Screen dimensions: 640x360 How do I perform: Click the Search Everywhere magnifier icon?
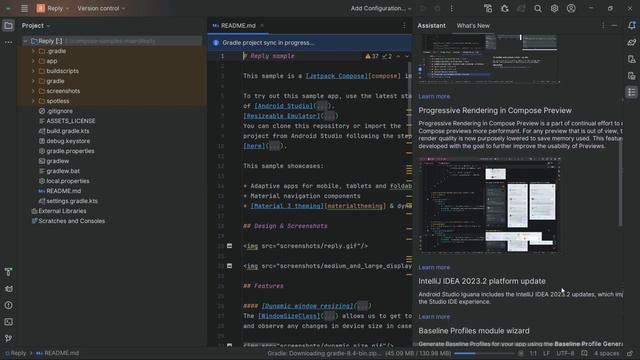click(x=538, y=8)
